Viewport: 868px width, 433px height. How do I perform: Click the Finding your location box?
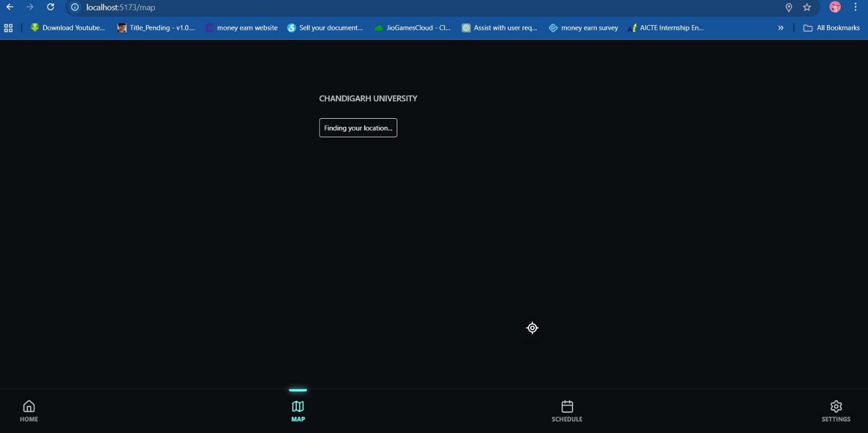[x=358, y=128]
